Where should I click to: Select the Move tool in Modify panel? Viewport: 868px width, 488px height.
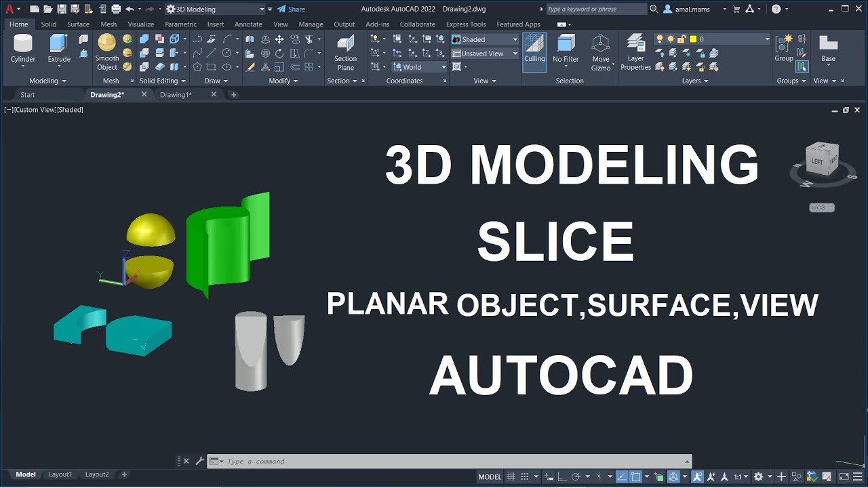[x=279, y=39]
